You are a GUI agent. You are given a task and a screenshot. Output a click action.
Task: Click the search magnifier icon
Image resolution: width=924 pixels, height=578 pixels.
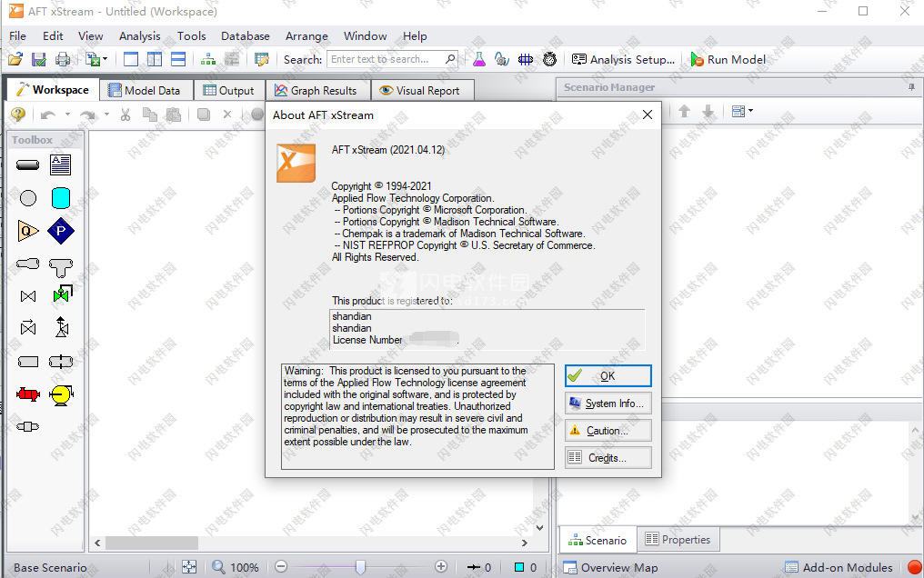tap(451, 59)
